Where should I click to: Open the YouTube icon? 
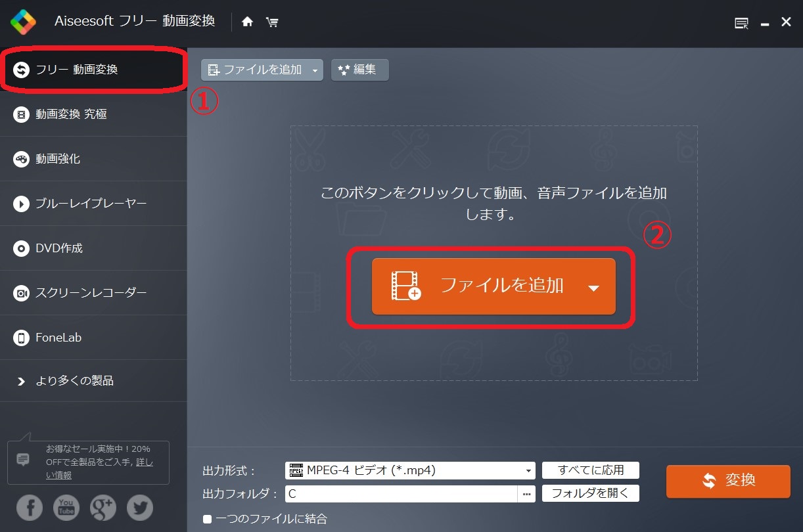[66, 507]
